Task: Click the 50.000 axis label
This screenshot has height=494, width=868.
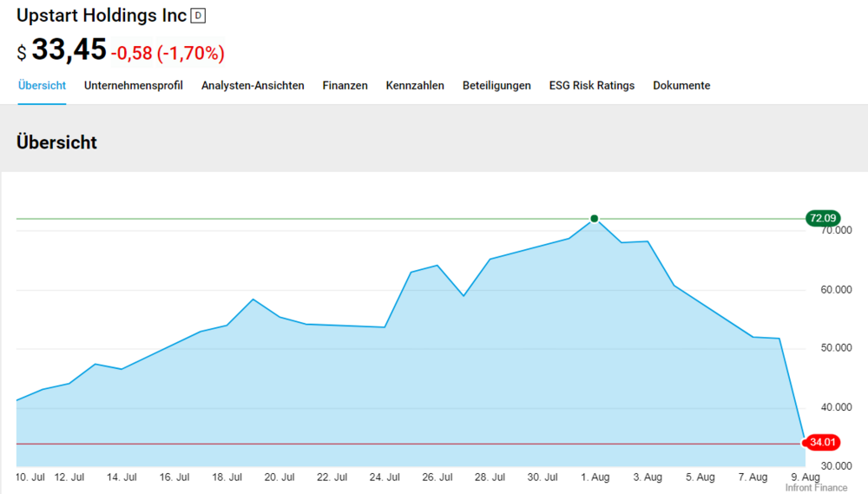Action: click(x=837, y=348)
